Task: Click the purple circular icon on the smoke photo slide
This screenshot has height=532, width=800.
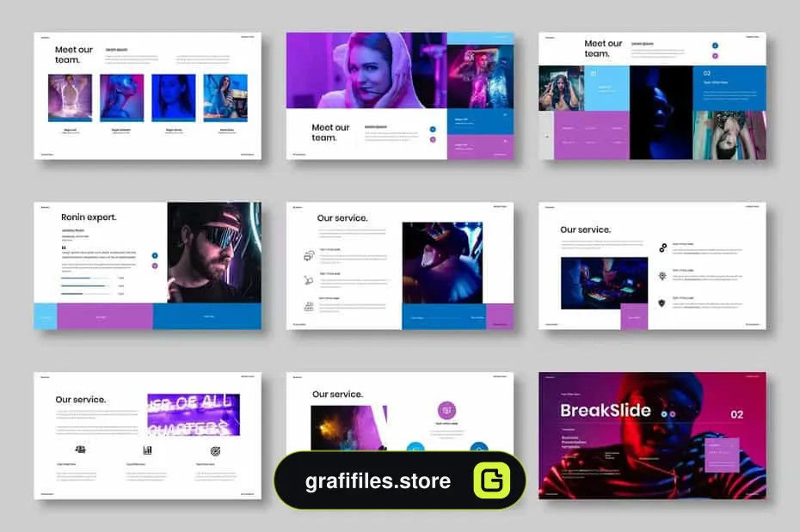Action: pyautogui.click(x=447, y=410)
